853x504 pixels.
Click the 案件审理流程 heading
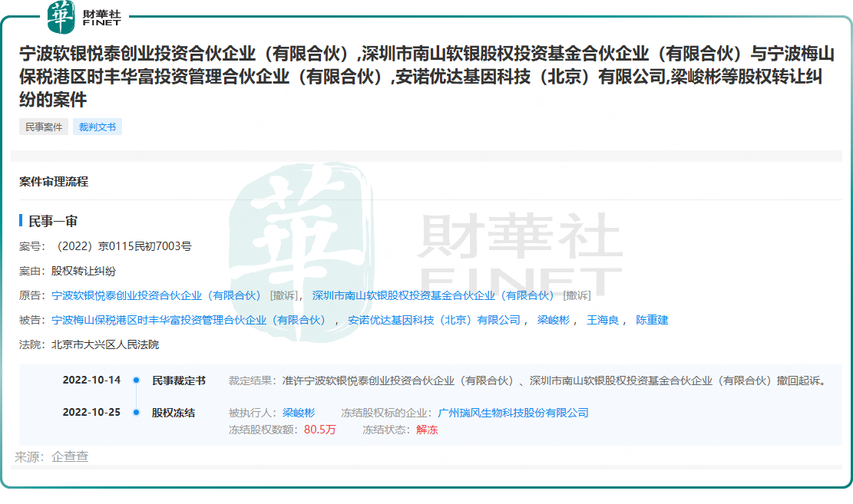[53, 180]
